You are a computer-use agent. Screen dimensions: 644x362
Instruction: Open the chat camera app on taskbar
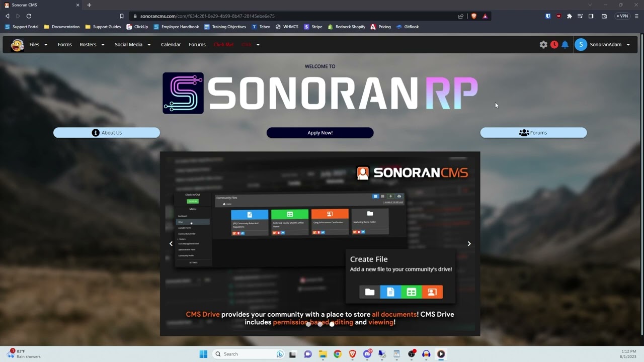[x=308, y=354]
